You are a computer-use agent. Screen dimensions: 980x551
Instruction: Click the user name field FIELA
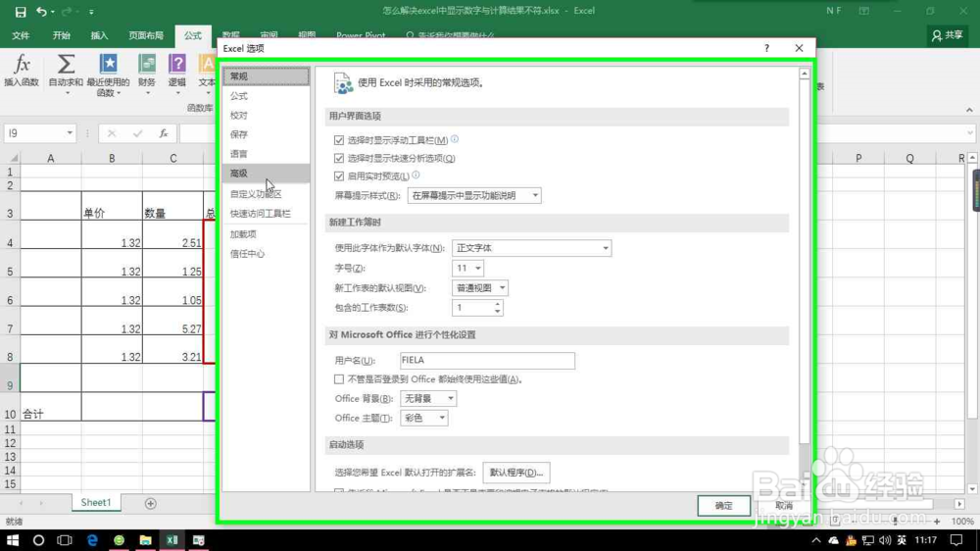[x=487, y=360]
